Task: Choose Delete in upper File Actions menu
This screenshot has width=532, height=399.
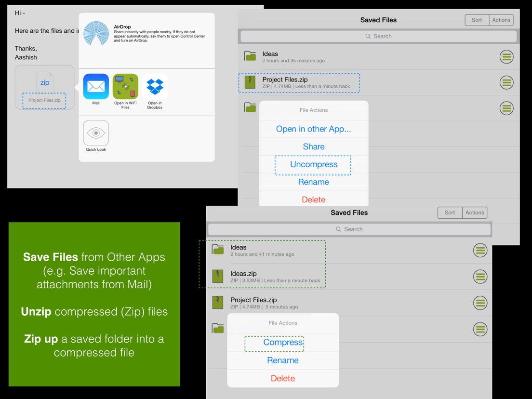Action: tap(314, 199)
